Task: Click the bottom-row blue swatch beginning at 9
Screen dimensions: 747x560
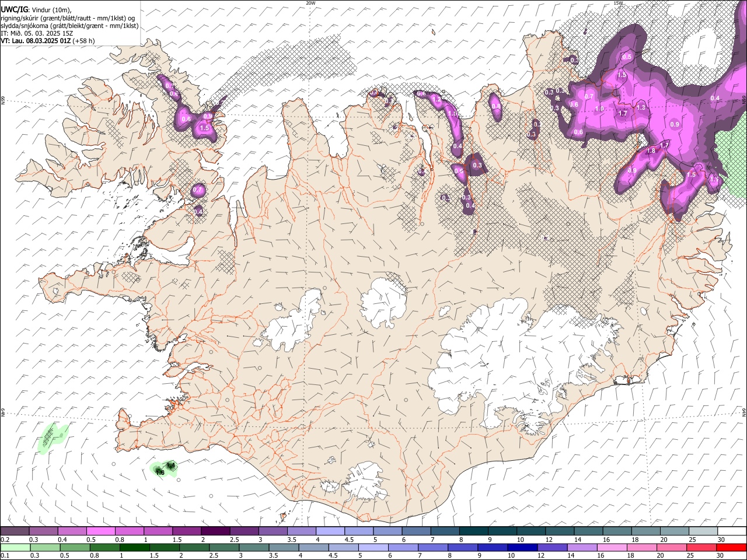Action: click(492, 547)
